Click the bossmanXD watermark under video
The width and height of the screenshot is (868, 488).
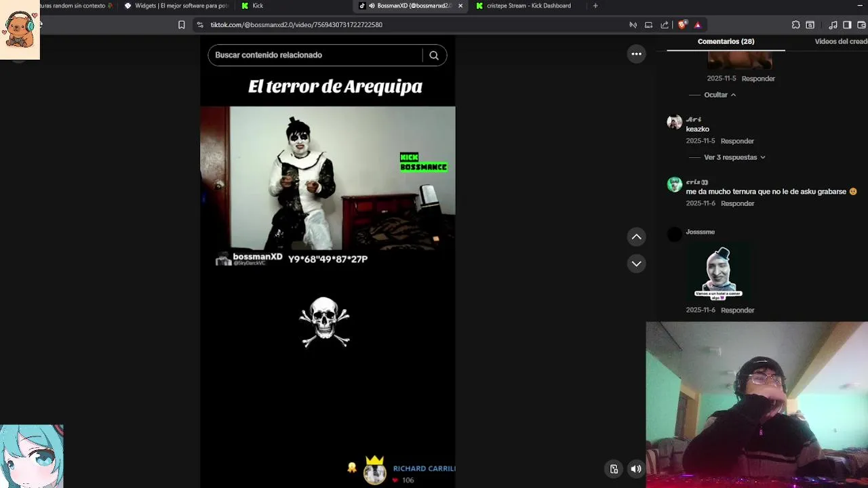click(x=249, y=258)
